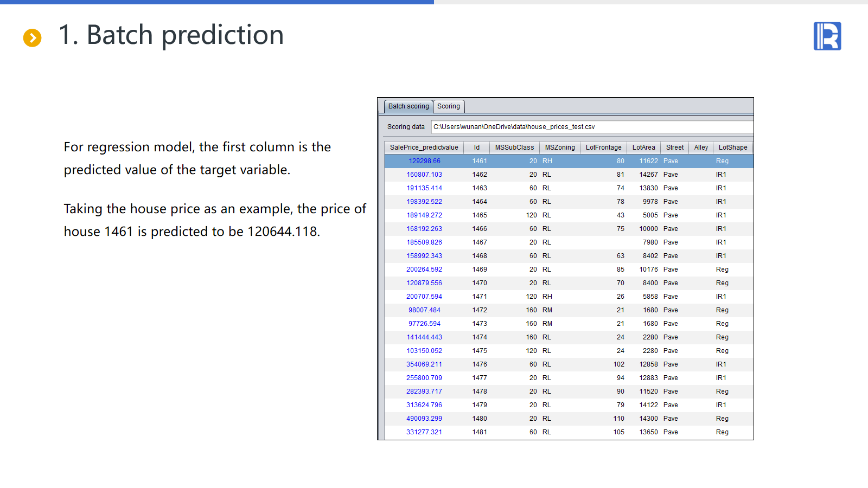
Task: Click the LotShape column header
Action: click(x=733, y=147)
